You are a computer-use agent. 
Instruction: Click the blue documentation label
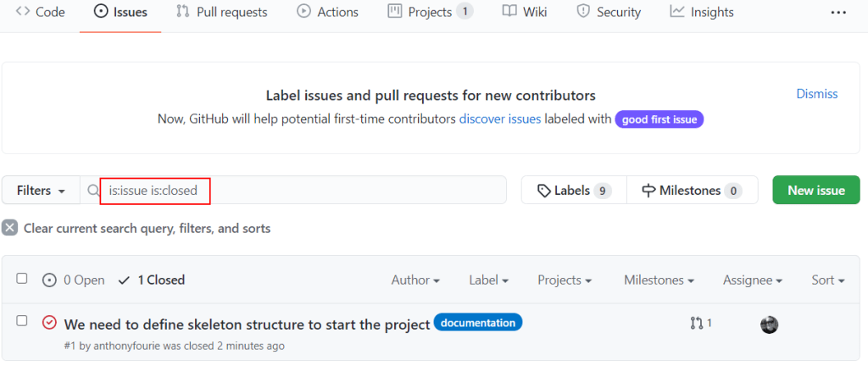pos(478,323)
